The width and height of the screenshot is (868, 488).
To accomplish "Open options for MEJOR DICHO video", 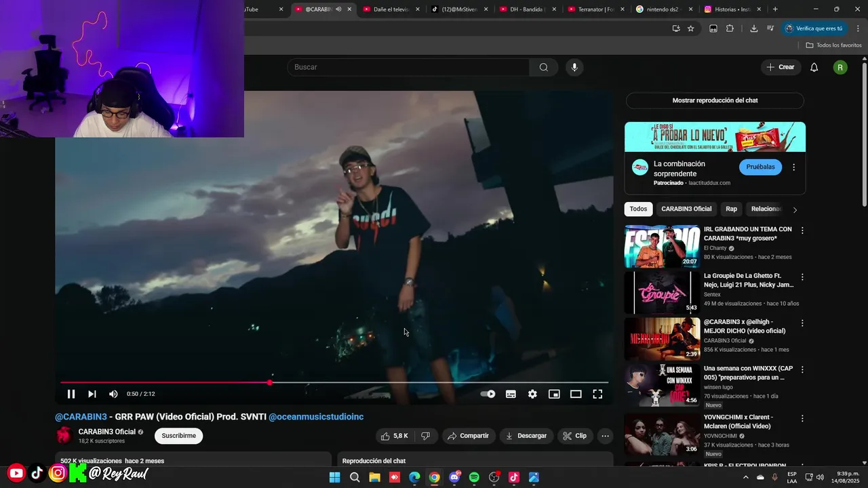I will click(x=802, y=323).
